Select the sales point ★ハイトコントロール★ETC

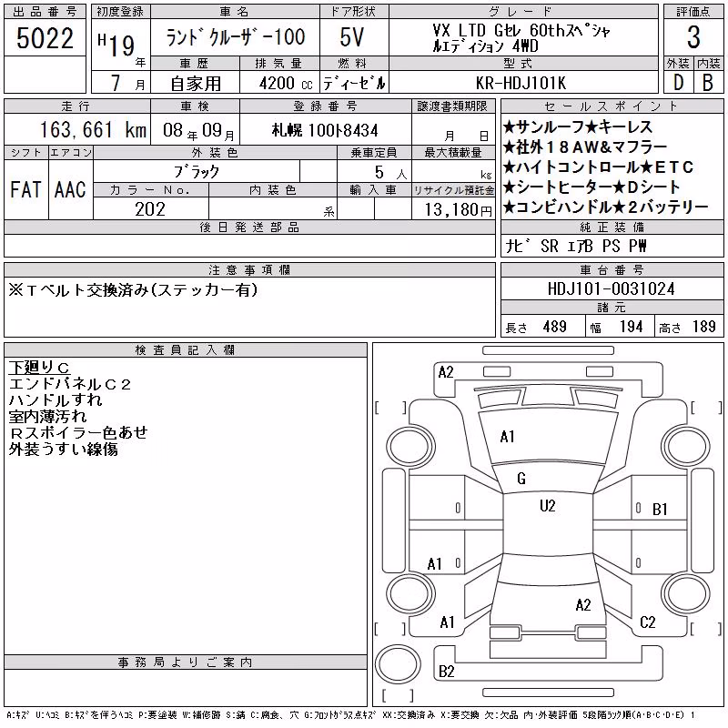point(598,167)
